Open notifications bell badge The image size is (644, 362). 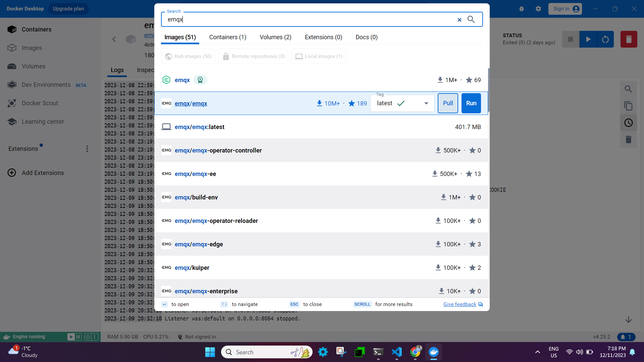(626, 337)
